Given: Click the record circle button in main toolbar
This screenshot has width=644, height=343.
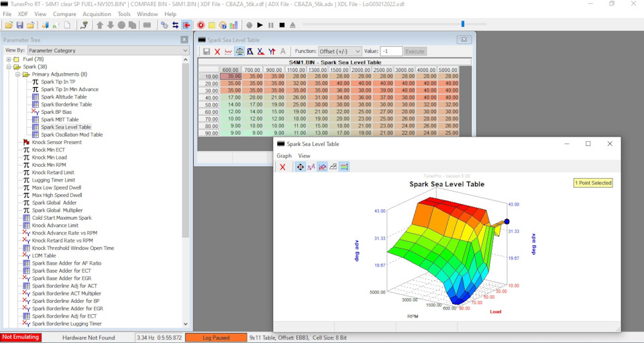Looking at the screenshot, I should pos(249,25).
